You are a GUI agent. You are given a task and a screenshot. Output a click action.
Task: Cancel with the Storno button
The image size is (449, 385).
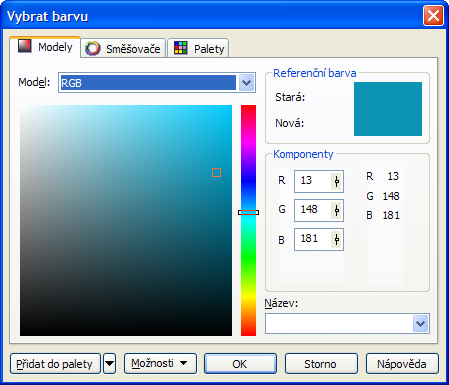[x=321, y=364]
